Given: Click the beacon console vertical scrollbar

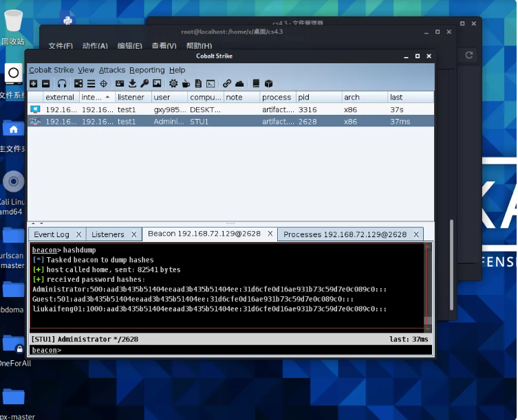Looking at the screenshot, I should [x=428, y=287].
